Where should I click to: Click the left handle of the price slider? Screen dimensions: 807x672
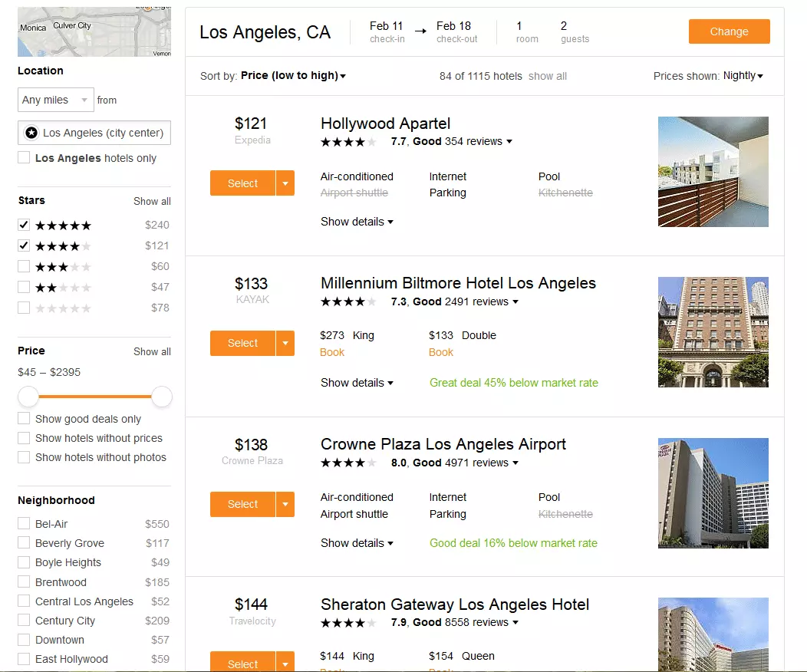[28, 397]
